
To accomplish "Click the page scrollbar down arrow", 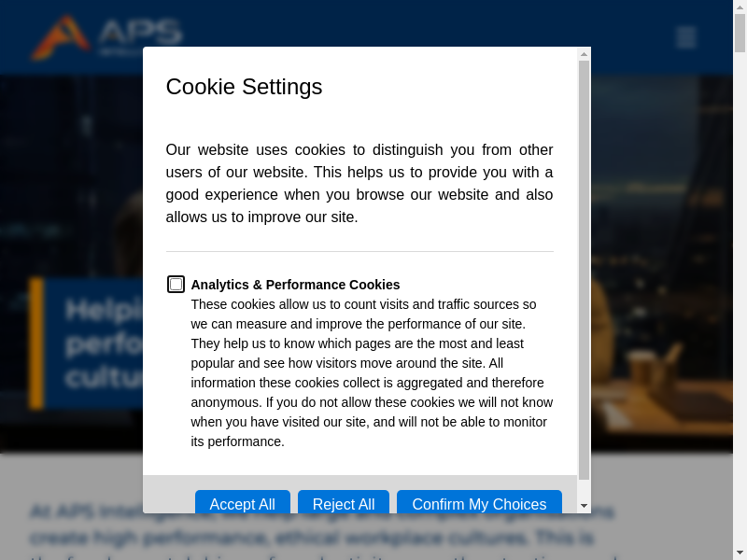I will tap(740, 553).
